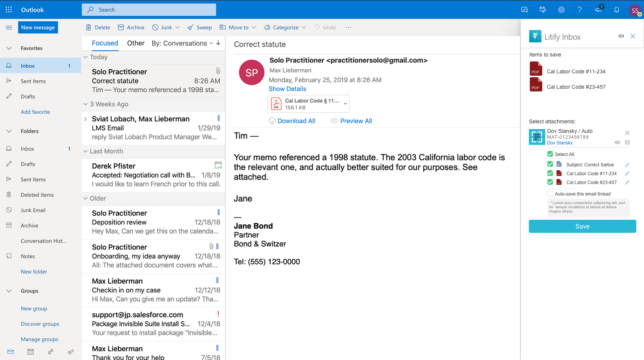Open Skype chat icon in header
This screenshot has width=644, height=360.
[524, 10]
